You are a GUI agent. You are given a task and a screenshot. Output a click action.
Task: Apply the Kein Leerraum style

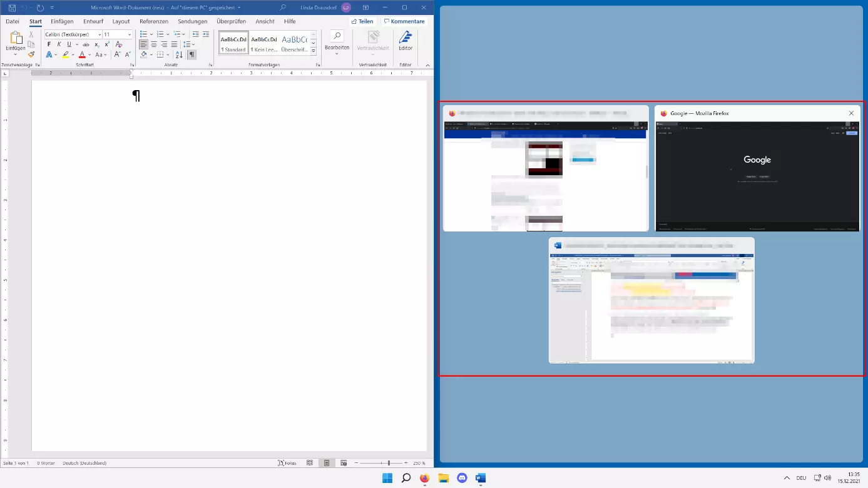tap(264, 43)
